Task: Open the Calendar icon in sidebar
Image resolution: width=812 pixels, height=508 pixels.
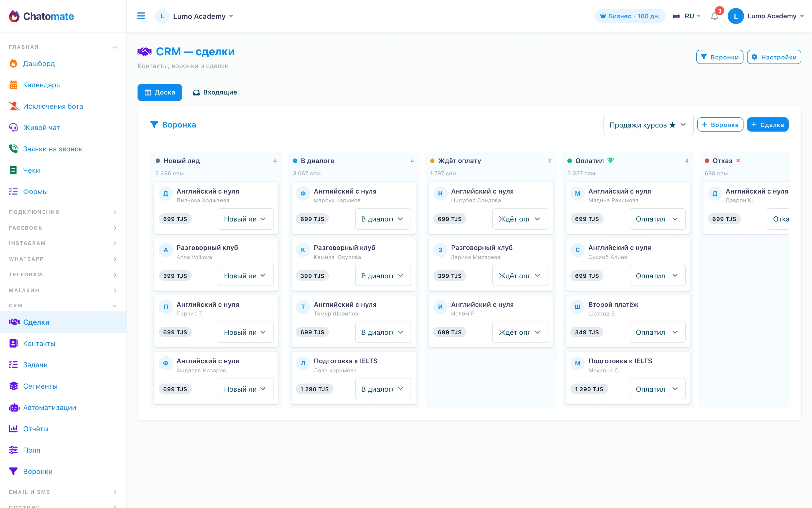Action: point(13,85)
